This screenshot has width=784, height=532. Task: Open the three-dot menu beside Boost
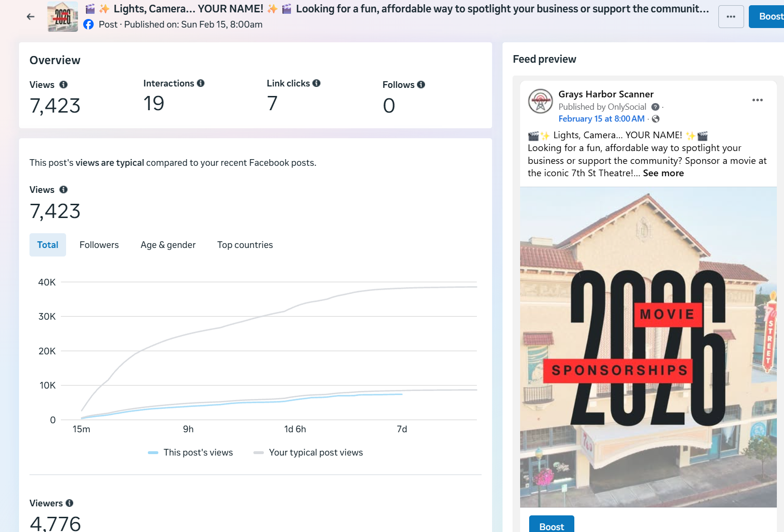click(731, 17)
